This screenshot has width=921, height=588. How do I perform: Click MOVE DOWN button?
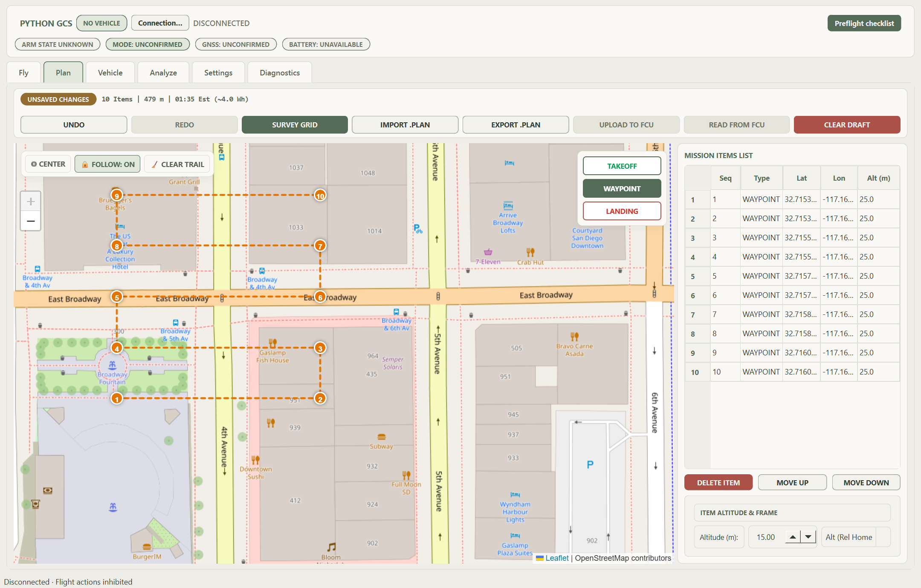(x=866, y=482)
